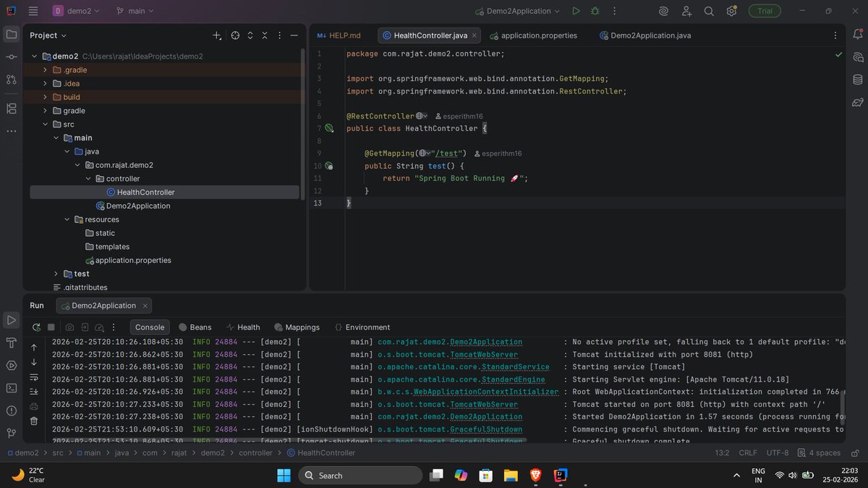Screen dimensions: 868x488
Task: Toggle soft-wrap in the console
Action: click(34, 376)
